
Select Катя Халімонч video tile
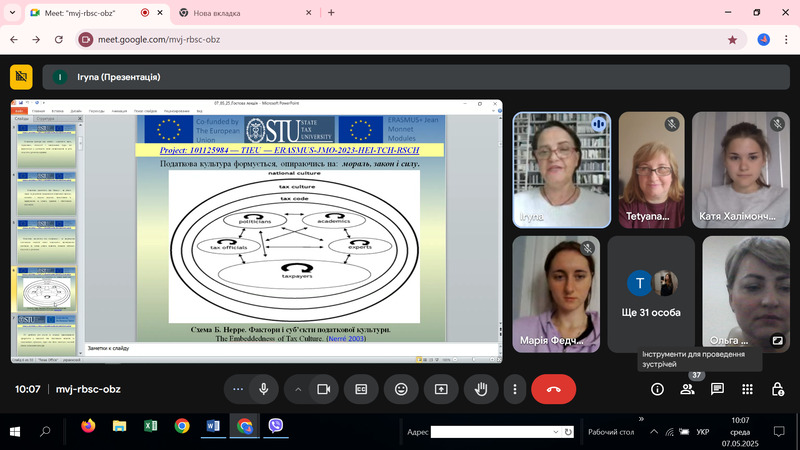(741, 170)
